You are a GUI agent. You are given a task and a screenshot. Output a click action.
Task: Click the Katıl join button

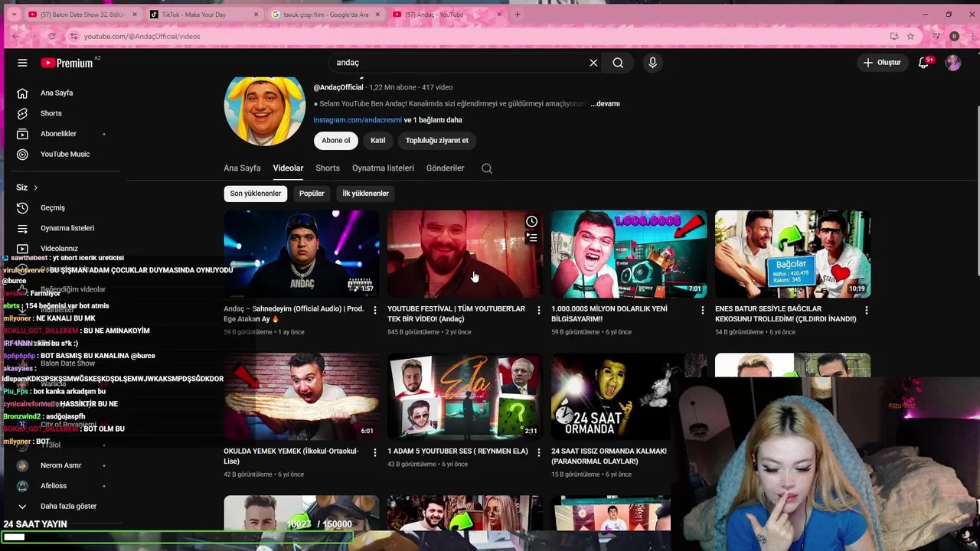(x=378, y=140)
